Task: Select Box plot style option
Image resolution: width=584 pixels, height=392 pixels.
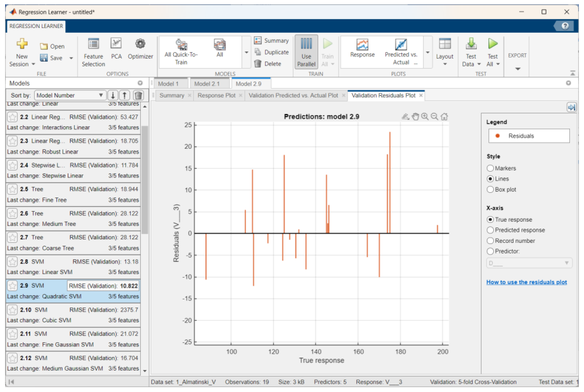Action: (490, 189)
